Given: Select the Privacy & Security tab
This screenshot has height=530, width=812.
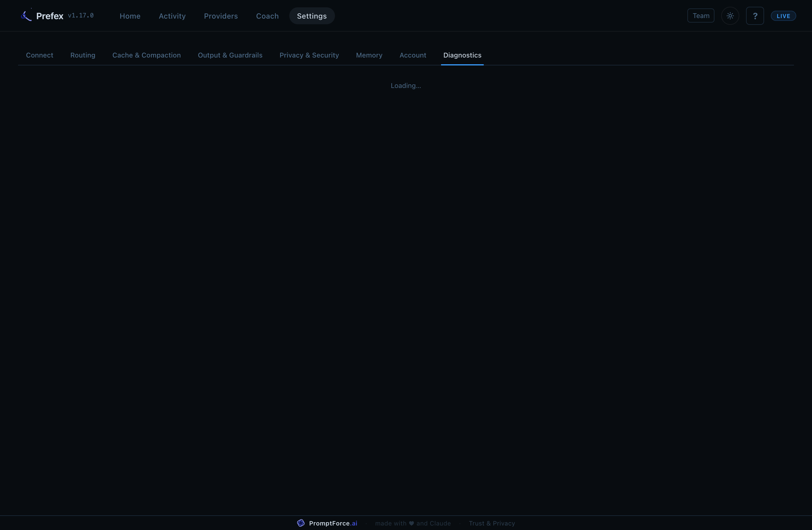Looking at the screenshot, I should point(309,55).
